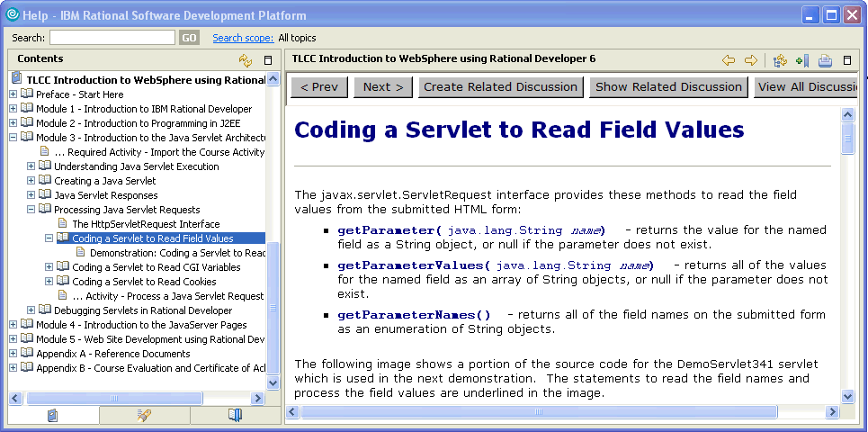Image resolution: width=868 pixels, height=432 pixels.
Task: Click down arrow of content vertical scrollbar
Action: [847, 396]
